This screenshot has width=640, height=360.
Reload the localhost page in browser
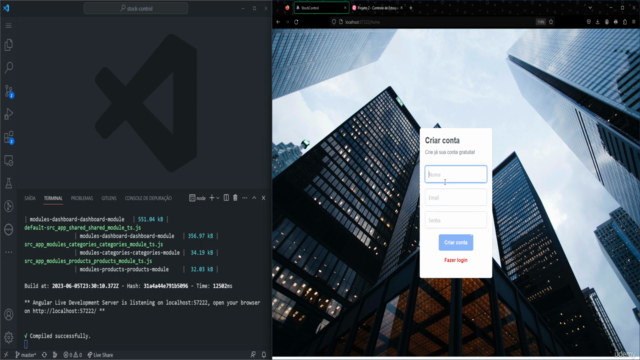pyautogui.click(x=296, y=22)
